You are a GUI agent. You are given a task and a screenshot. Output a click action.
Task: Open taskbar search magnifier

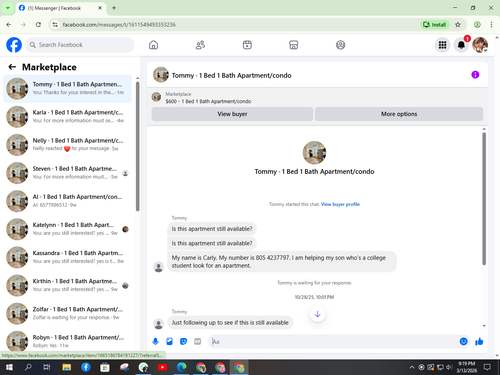click(28, 367)
